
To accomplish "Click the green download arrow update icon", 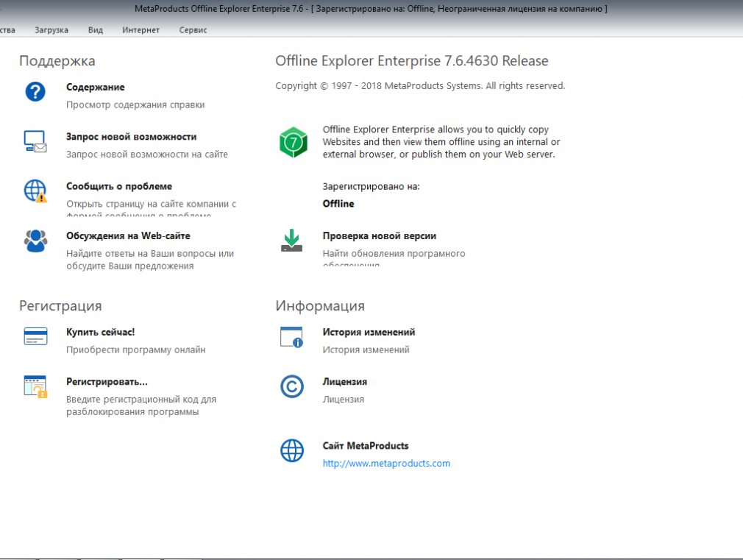I will pos(291,241).
